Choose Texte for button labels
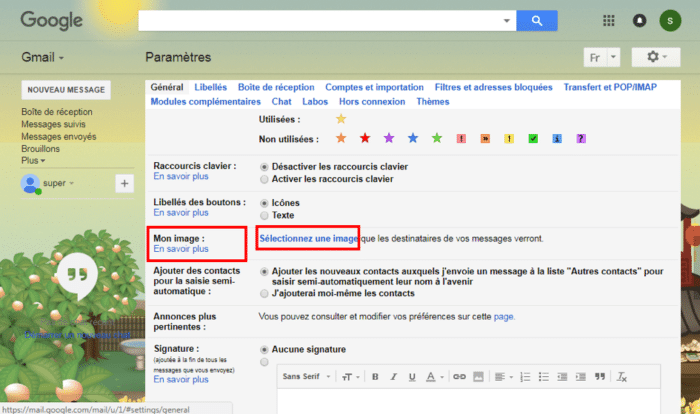The image size is (700, 414). [x=264, y=216]
